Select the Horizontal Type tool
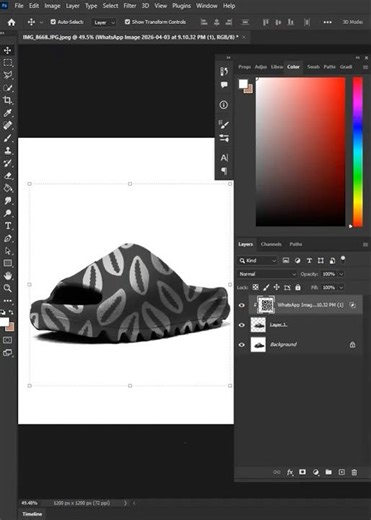Viewport: 371px width, 520px height. [7, 226]
